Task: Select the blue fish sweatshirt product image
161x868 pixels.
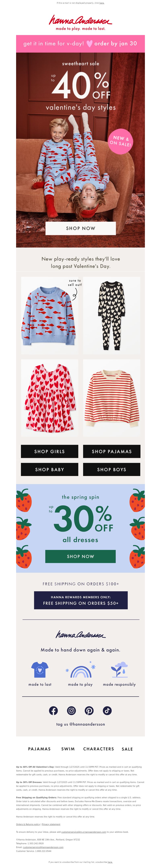Action: tap(50, 315)
